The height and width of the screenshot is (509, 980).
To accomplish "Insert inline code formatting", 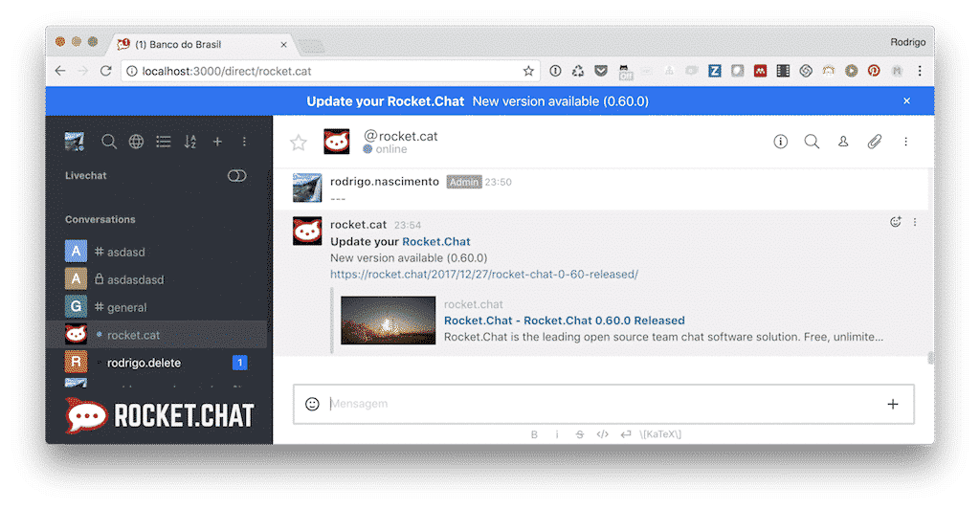I will click(603, 434).
